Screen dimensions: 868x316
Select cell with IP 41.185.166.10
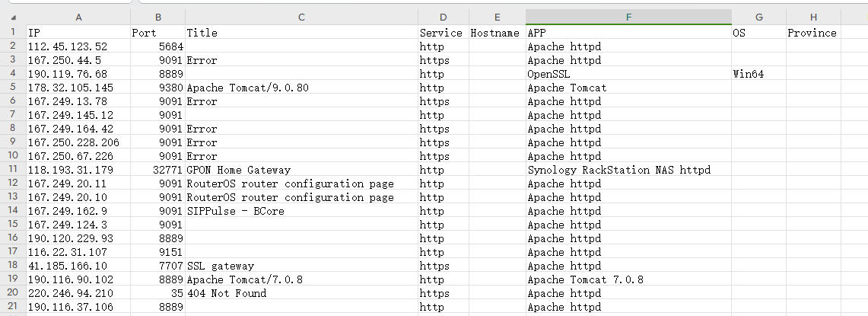coord(78,266)
